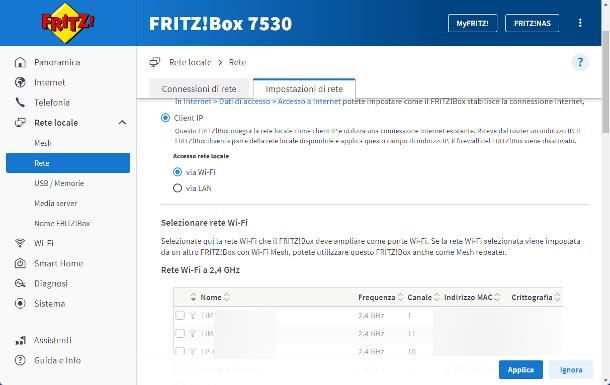This screenshot has width=610, height=385.
Task: Click the 'Selezionare rete Wi-Fi' heading
Action: coord(204,223)
